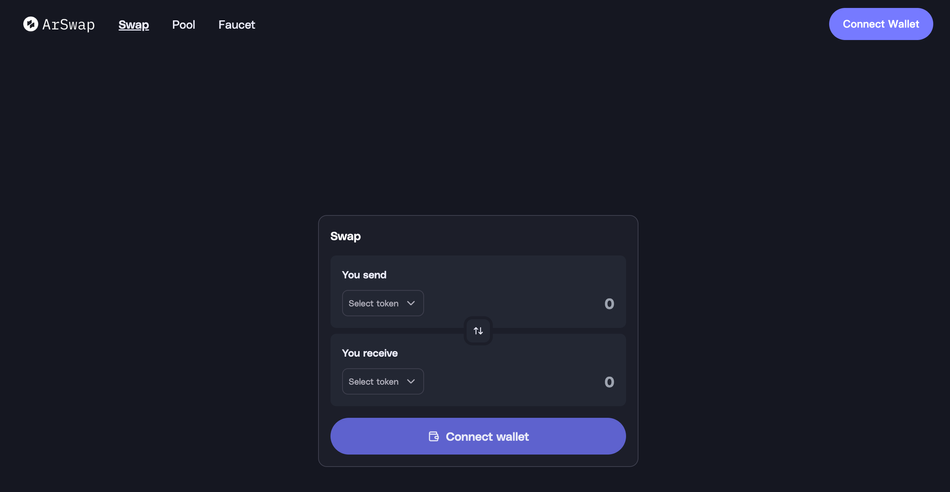Switch to the Swap navigation tab

tap(133, 25)
